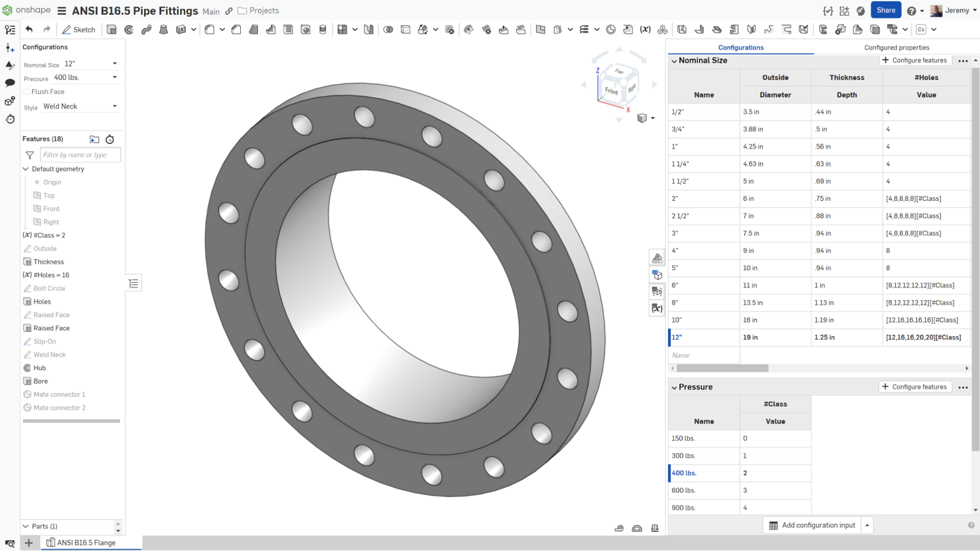
Task: Click the Share button
Action: [886, 10]
